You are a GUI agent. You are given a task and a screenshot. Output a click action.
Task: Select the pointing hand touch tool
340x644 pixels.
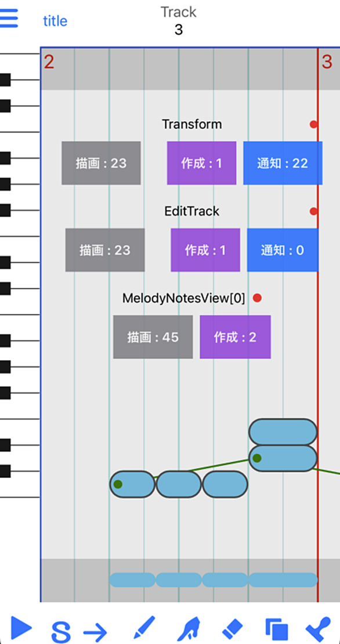(188, 628)
